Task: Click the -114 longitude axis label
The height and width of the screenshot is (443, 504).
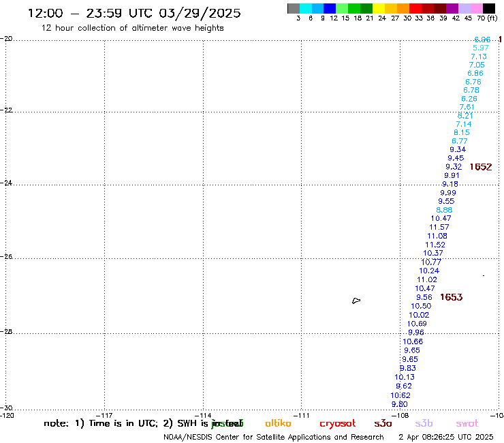Action: point(203,415)
